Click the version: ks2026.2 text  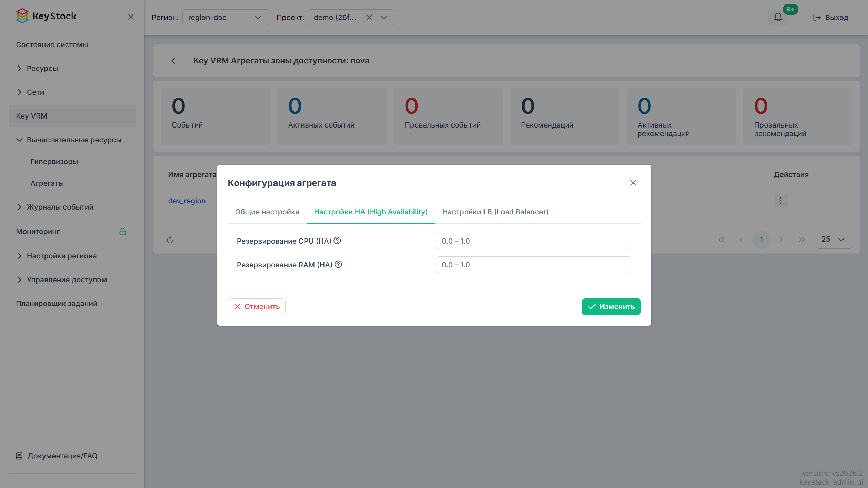pos(832,474)
